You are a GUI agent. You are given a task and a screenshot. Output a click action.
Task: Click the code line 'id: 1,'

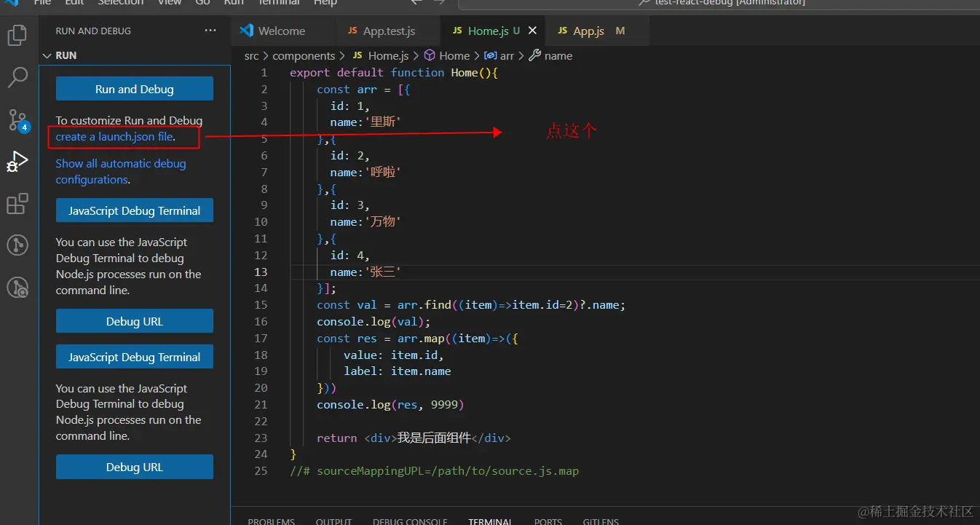click(350, 106)
